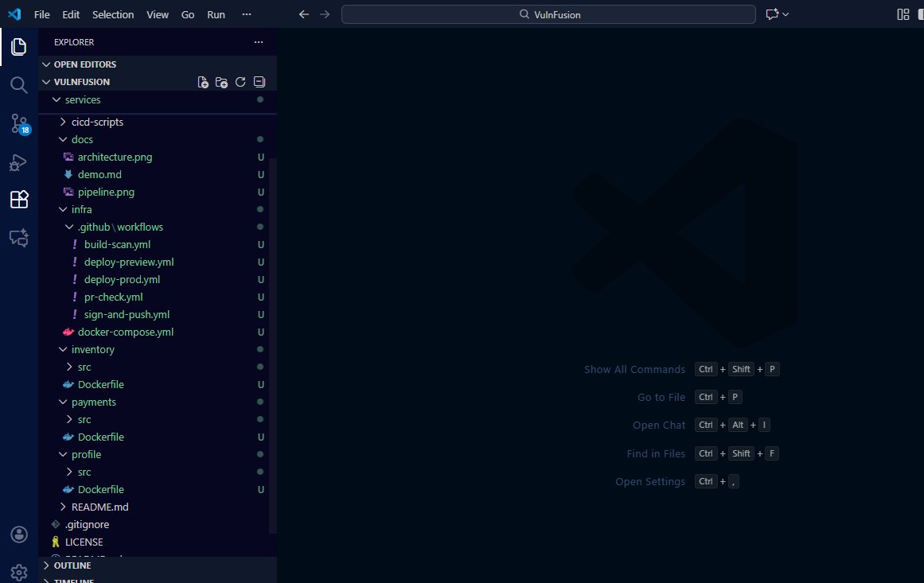Image resolution: width=924 pixels, height=583 pixels.
Task: Open Explorer views and more actions menu
Action: (259, 42)
